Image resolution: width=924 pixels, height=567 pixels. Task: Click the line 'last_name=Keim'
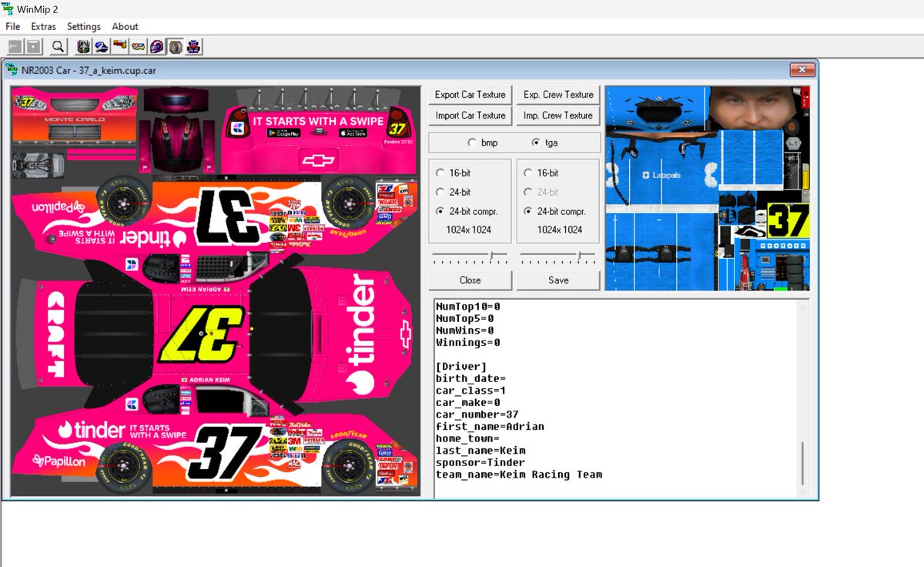481,450
